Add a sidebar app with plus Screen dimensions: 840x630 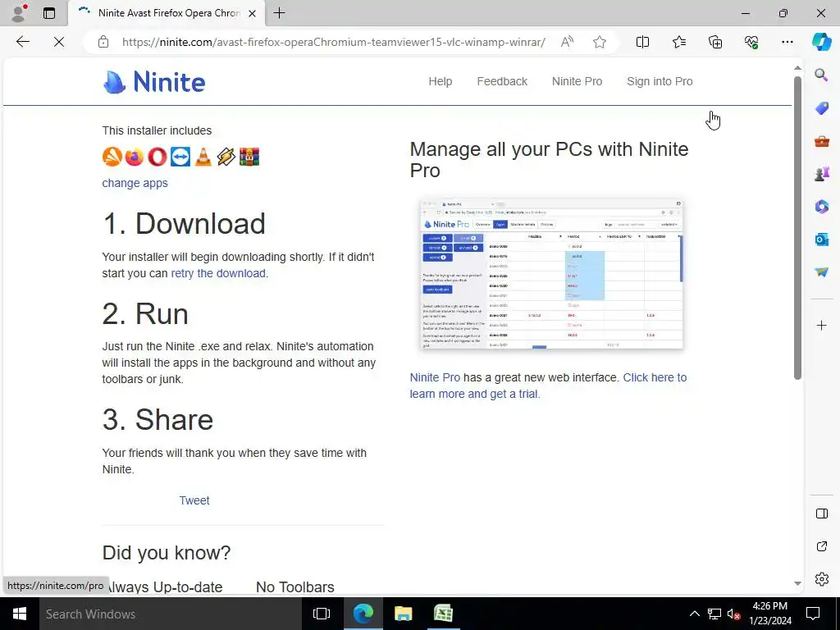tap(821, 325)
